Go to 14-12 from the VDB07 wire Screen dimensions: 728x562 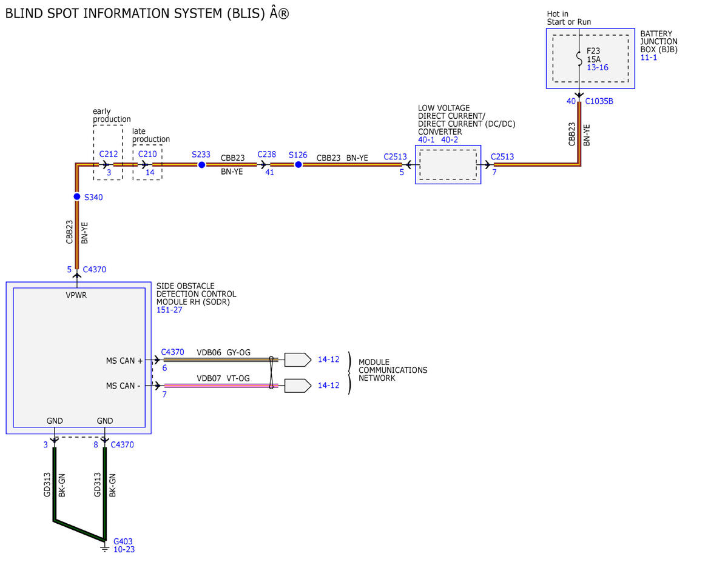pos(328,385)
